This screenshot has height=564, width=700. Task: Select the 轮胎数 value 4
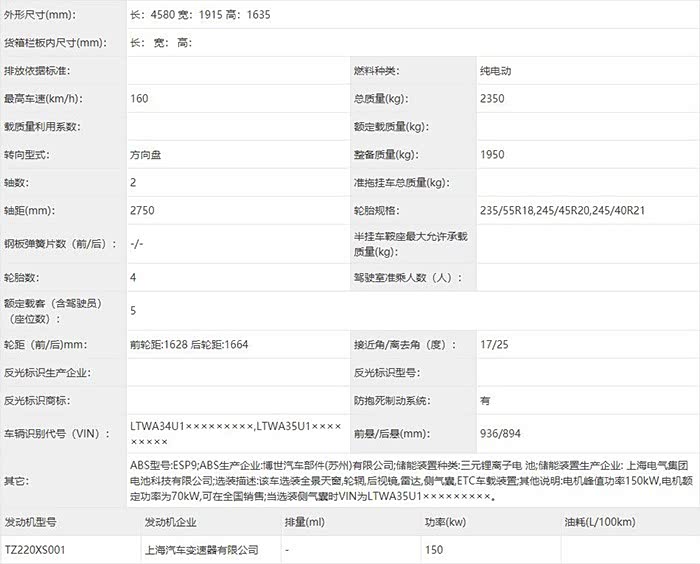click(133, 276)
